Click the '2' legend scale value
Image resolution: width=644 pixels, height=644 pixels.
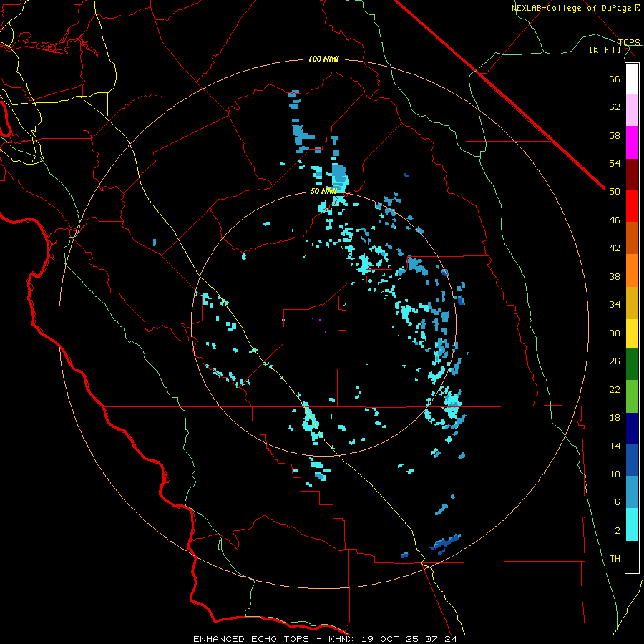click(x=618, y=531)
